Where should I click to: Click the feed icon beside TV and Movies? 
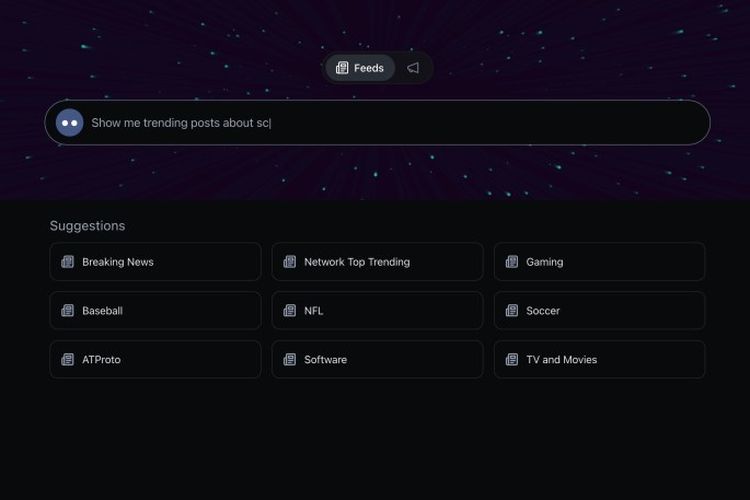tap(512, 360)
